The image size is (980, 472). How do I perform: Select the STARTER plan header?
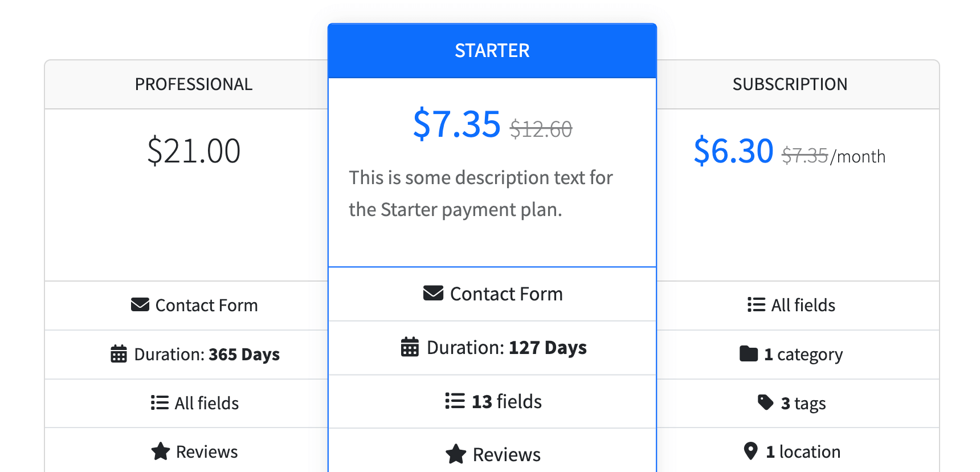click(x=492, y=51)
